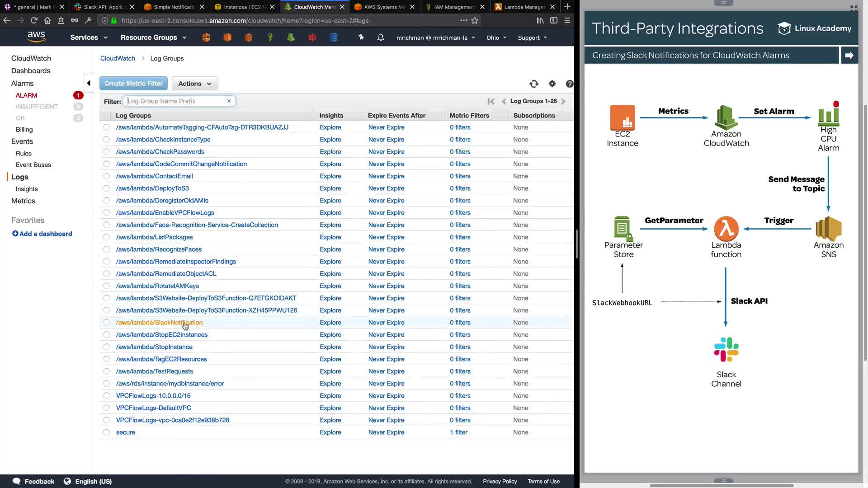The image size is (868, 488).
Task: Click the pin shortcut icon in AWS navbar
Action: pyautogui.click(x=361, y=38)
